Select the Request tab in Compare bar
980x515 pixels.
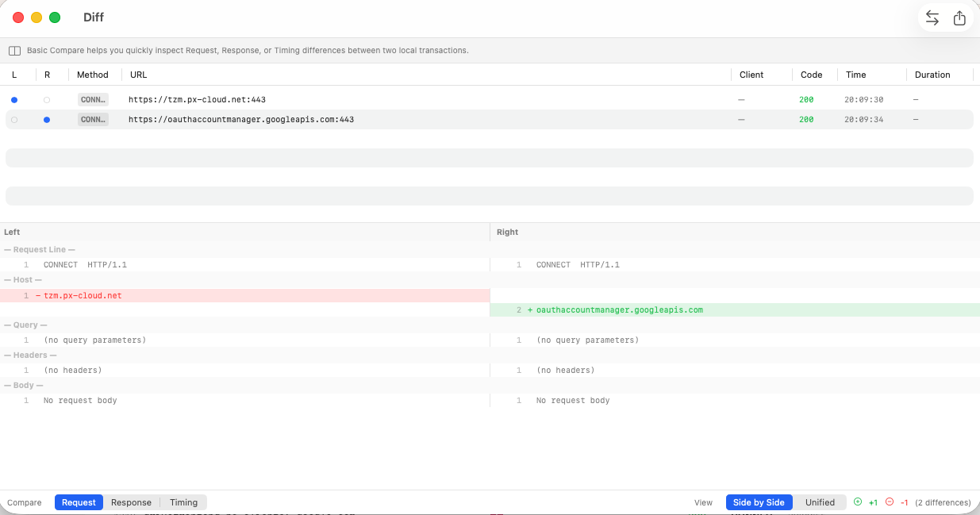[x=79, y=502]
